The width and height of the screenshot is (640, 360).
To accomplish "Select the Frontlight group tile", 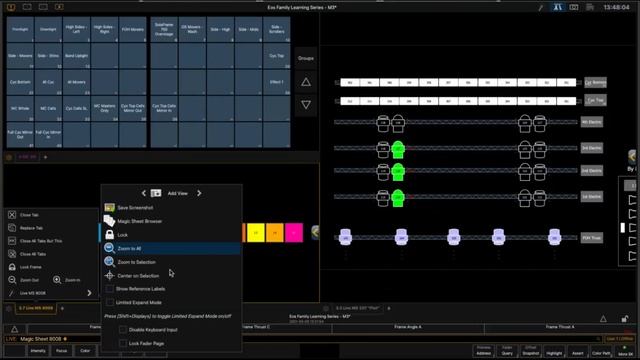I will point(20,29).
